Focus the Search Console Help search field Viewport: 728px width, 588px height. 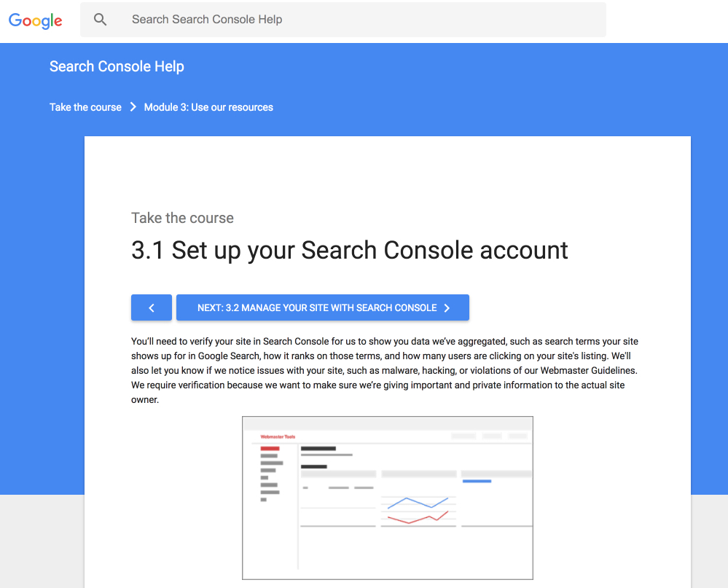point(343,20)
